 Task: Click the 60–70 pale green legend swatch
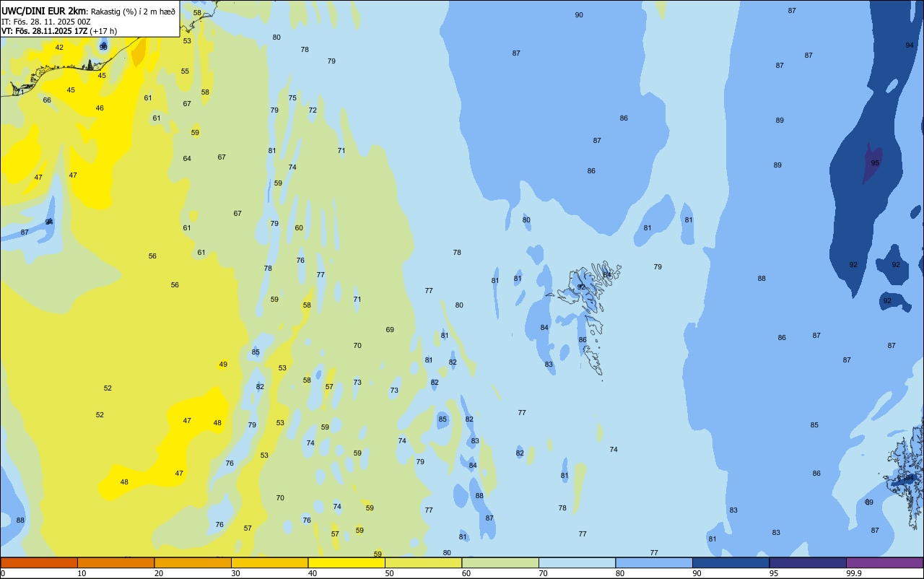(x=500, y=562)
